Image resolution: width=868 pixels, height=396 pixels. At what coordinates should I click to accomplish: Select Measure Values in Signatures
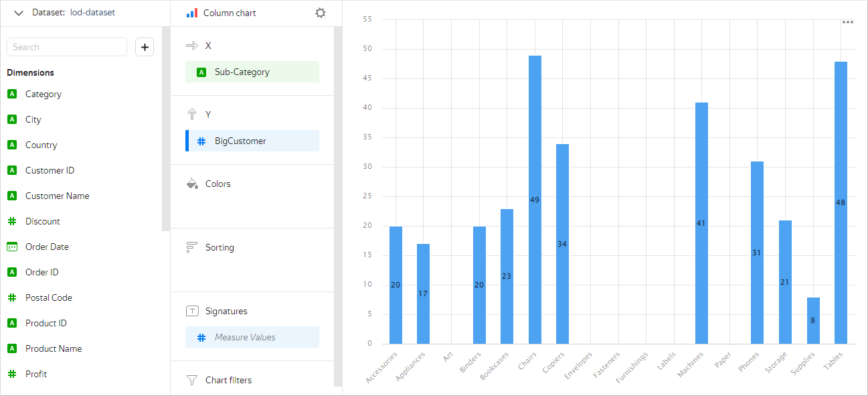pyautogui.click(x=252, y=337)
